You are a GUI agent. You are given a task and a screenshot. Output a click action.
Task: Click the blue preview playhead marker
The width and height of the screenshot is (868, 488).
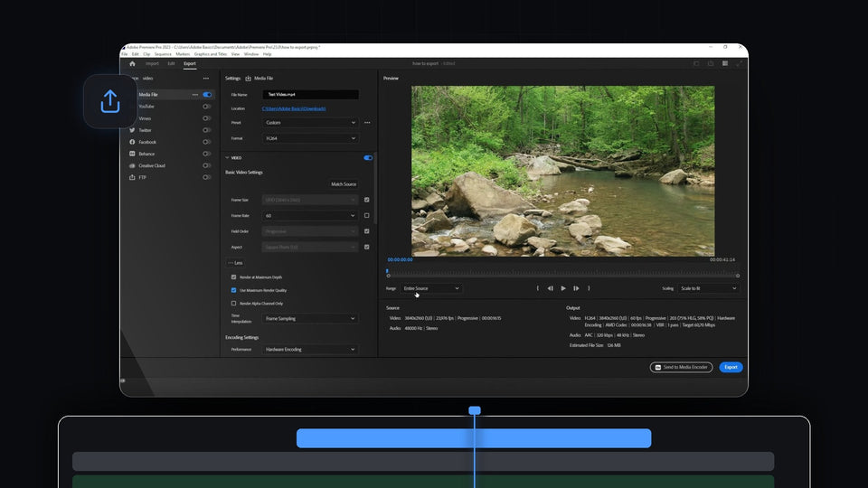388,271
